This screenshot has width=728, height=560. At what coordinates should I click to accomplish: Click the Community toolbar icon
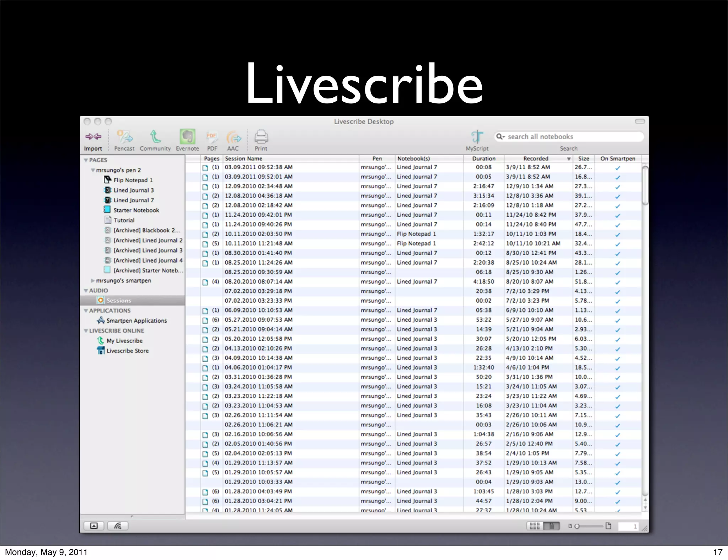point(155,137)
